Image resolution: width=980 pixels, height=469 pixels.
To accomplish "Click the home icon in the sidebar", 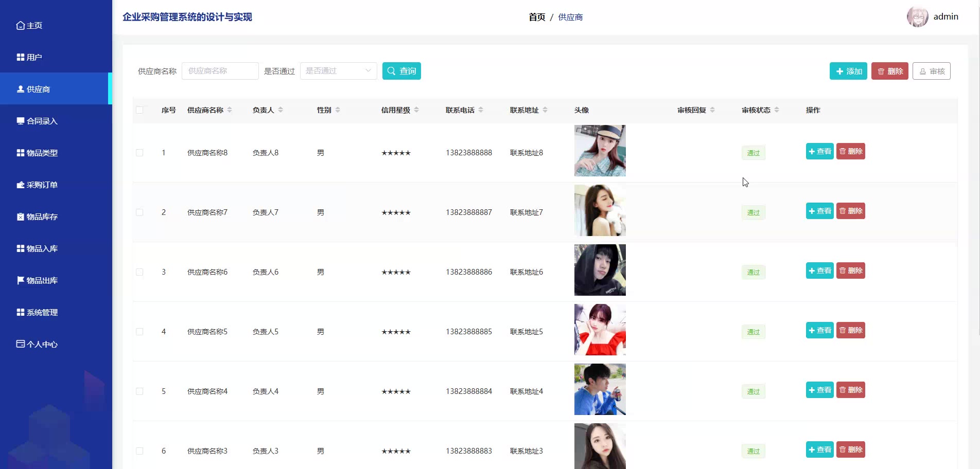I will click(x=21, y=26).
